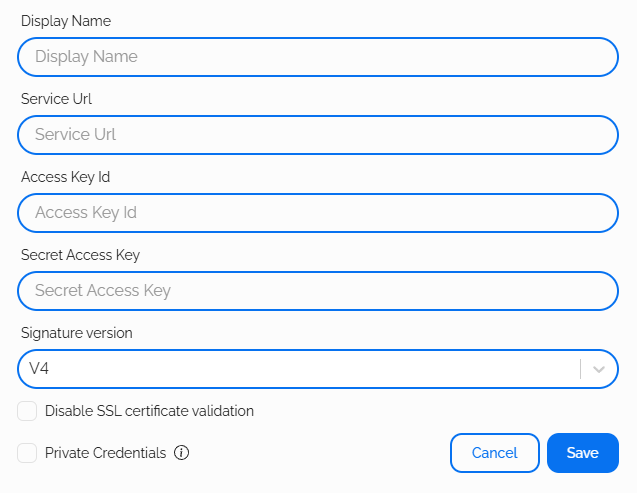This screenshot has width=637, height=493.
Task: Click into the Service Url field
Action: [x=318, y=135]
